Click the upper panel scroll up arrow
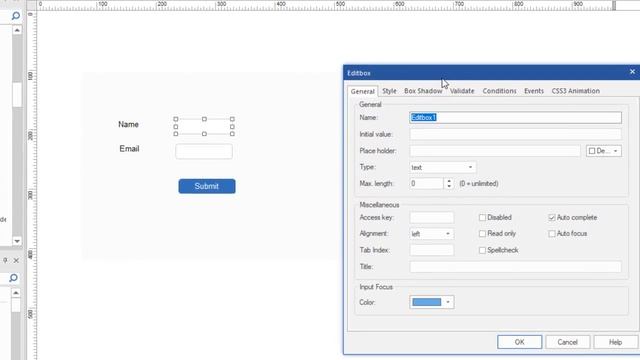This screenshot has height=360, width=640. [x=17, y=30]
